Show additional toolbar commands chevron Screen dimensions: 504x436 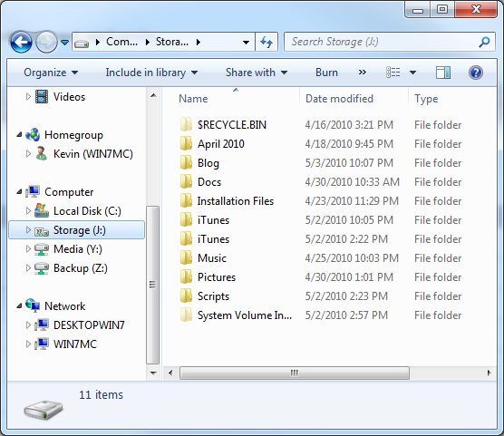(363, 73)
